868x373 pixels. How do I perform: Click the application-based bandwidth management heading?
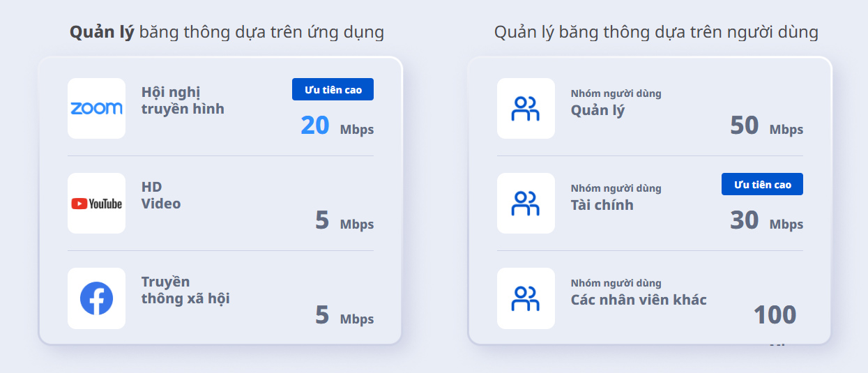tap(227, 32)
